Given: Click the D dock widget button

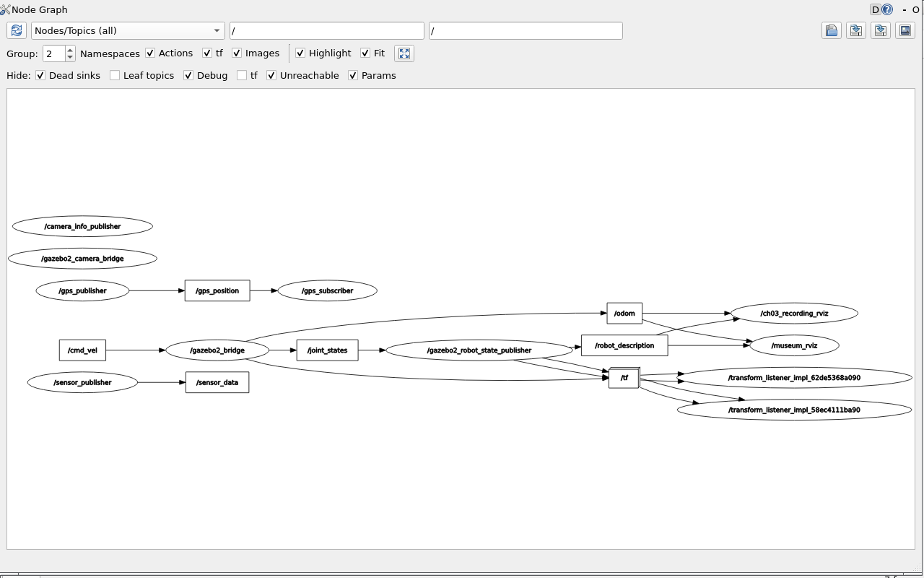Looking at the screenshot, I should point(876,9).
